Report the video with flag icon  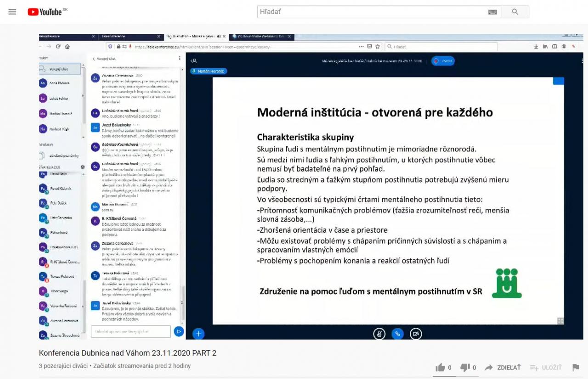coord(576,368)
